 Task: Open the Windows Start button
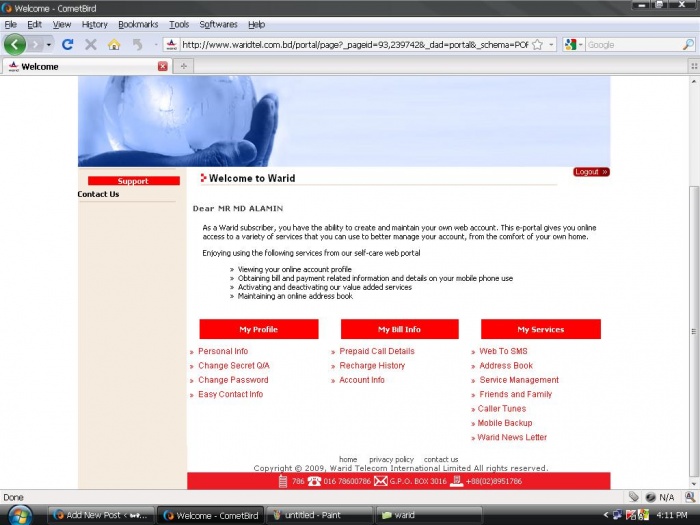(x=20, y=515)
